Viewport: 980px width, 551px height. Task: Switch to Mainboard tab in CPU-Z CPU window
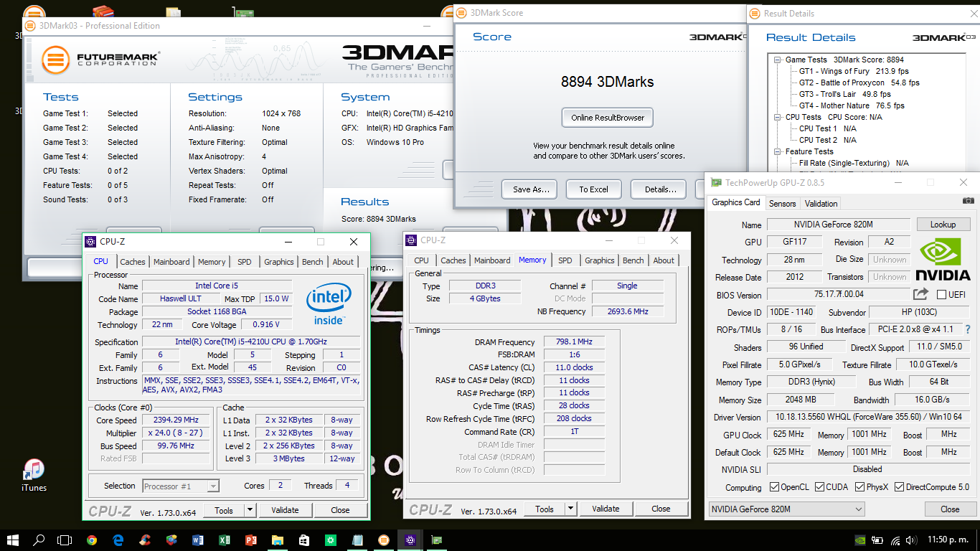click(x=171, y=262)
